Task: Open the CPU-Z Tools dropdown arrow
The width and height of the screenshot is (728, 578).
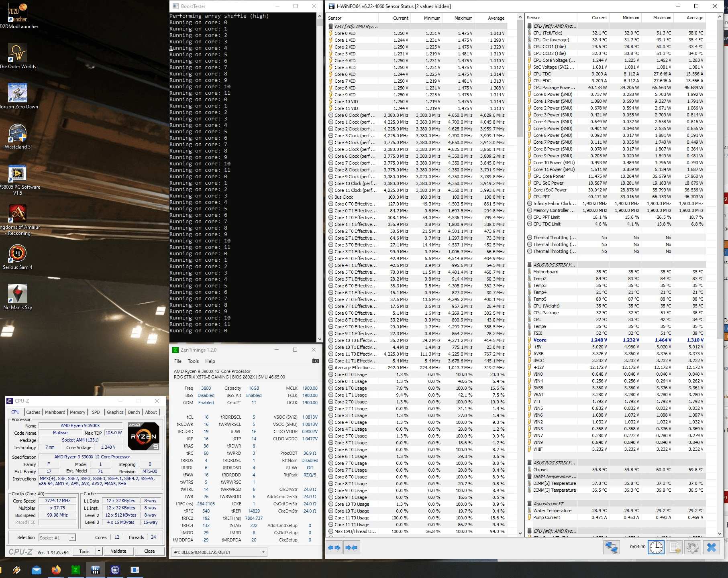Action: [x=99, y=551]
